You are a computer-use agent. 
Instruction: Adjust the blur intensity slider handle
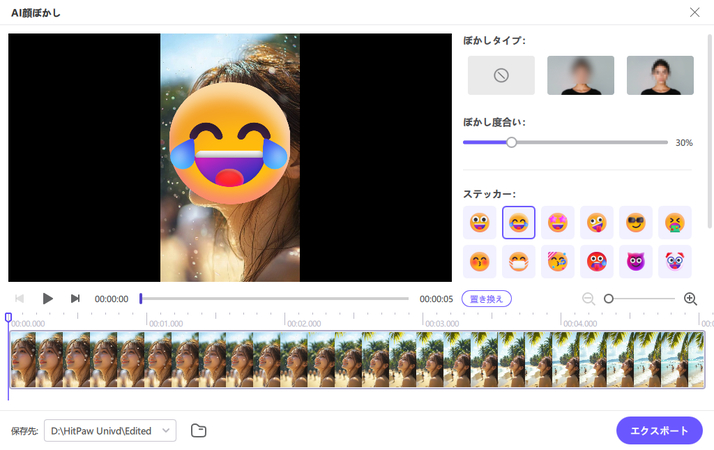point(511,142)
